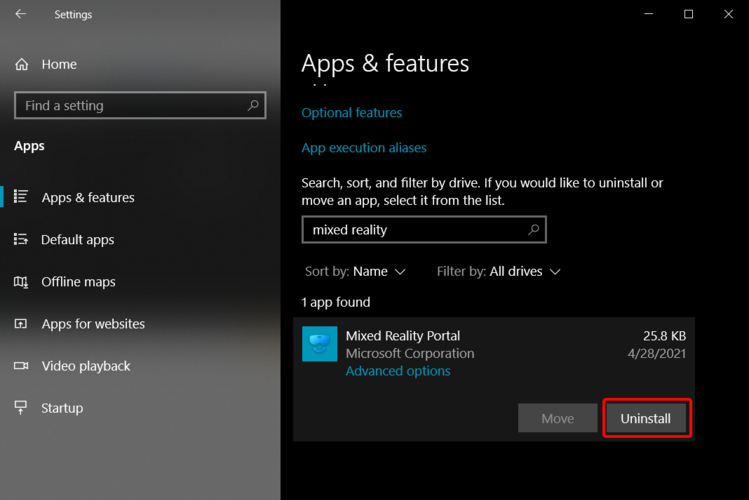This screenshot has width=749, height=500.
Task: Click the 4/28/2021 install date
Action: 657,353
